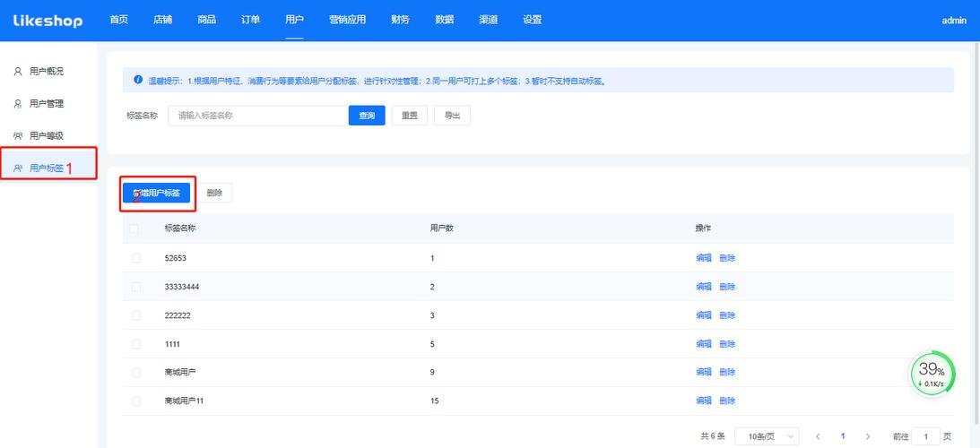This screenshot has height=448, width=980.
Task: Open the 渠道 top menu
Action: pos(488,20)
